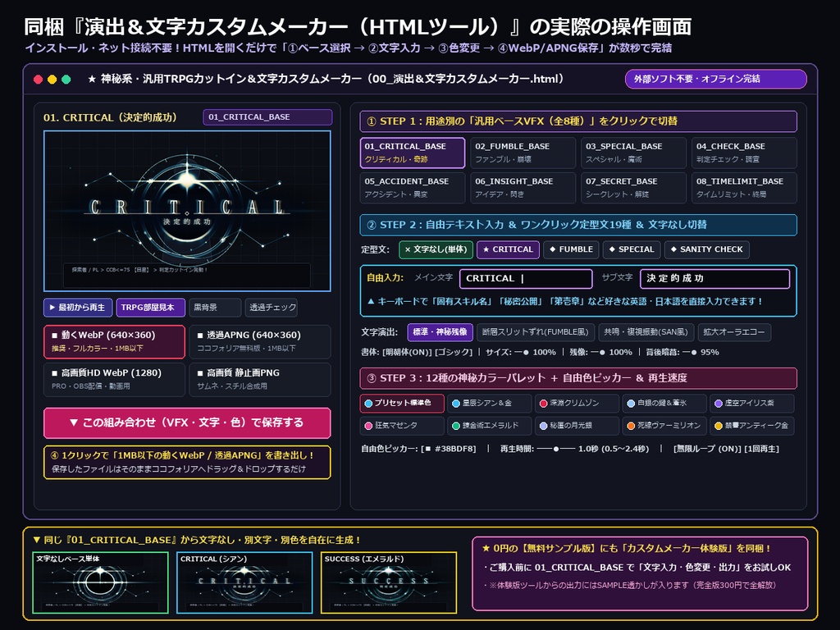The height and width of the screenshot is (630, 840).
Task: Apply the SPECIAL preset text
Action: click(x=632, y=249)
